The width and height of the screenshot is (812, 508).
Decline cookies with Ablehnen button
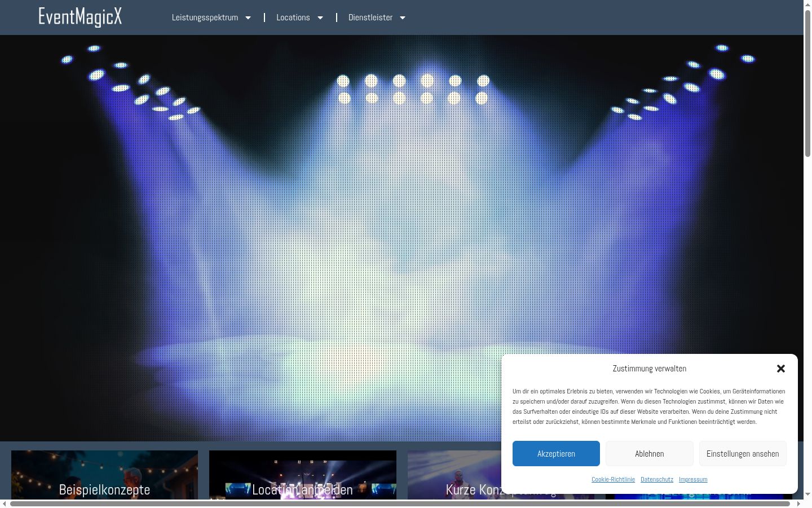(650, 453)
